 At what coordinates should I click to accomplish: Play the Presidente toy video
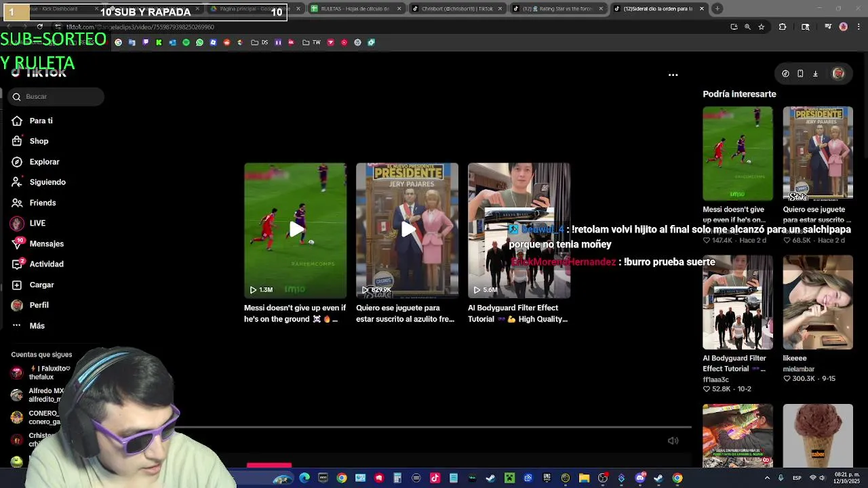pos(407,230)
